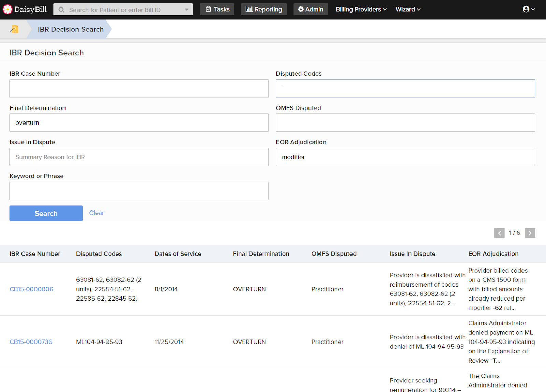Open case CB15-0000006

tap(31, 289)
